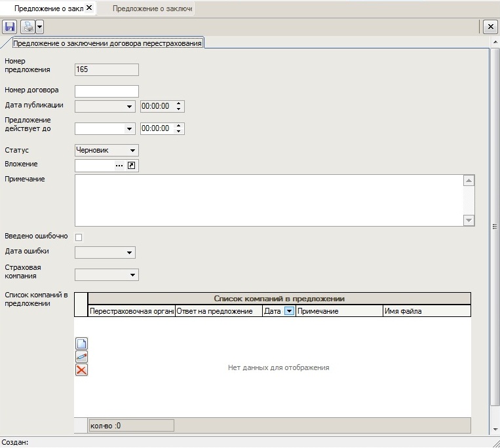
Task: Expand the Страховая компания dropdown
Action: 132,275
